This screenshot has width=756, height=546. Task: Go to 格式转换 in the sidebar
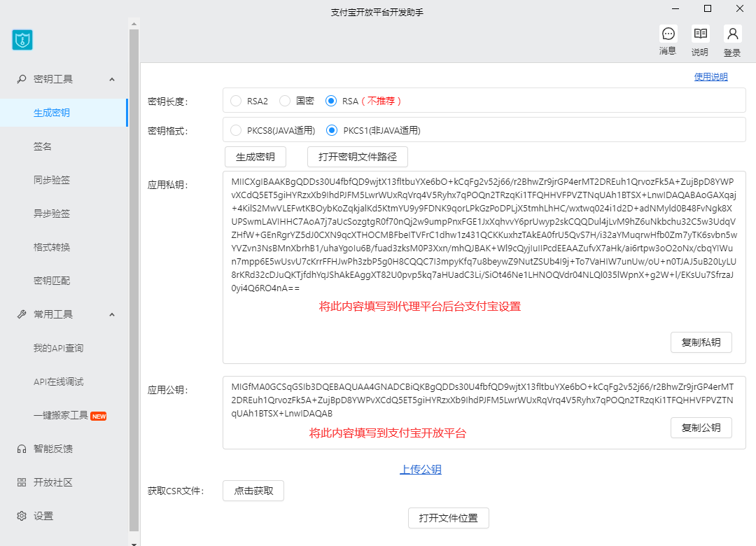[52, 247]
